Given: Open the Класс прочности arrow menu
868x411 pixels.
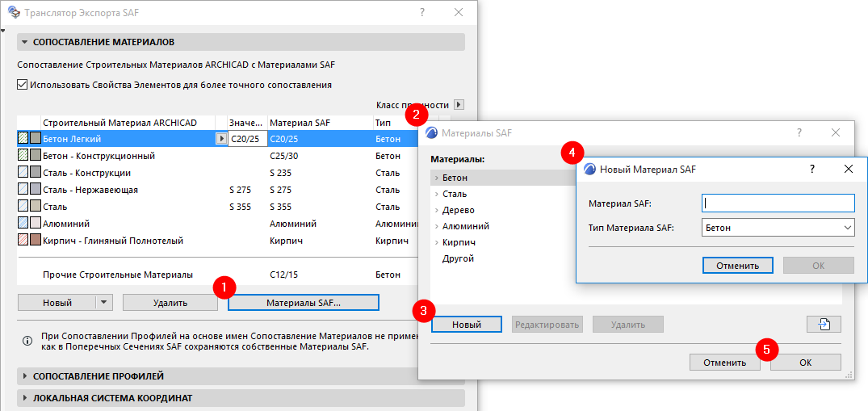Looking at the screenshot, I should point(459,104).
